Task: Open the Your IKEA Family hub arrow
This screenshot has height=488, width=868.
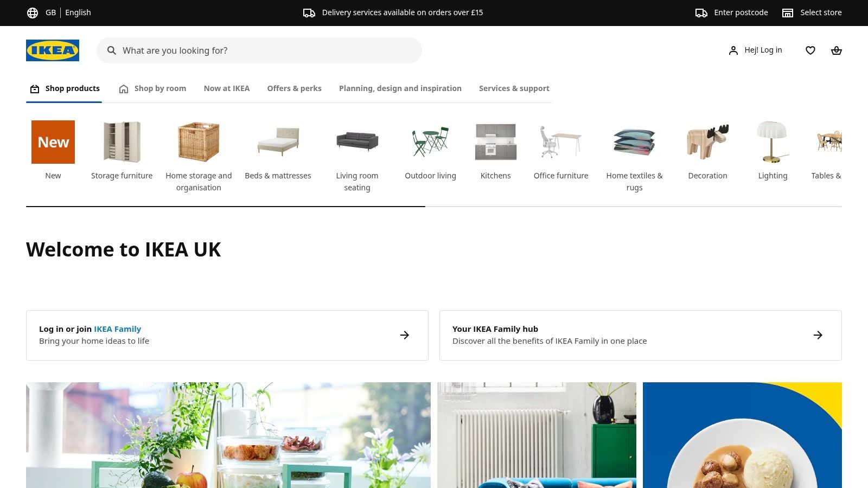Action: pyautogui.click(x=818, y=335)
